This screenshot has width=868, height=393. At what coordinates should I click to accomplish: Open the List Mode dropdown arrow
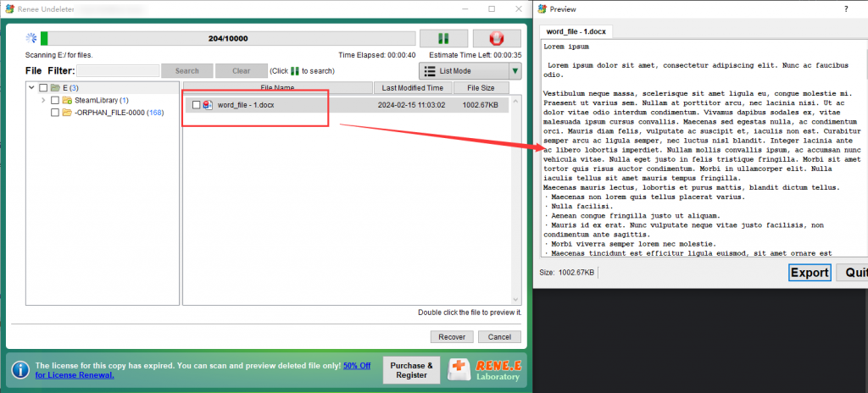pos(515,71)
